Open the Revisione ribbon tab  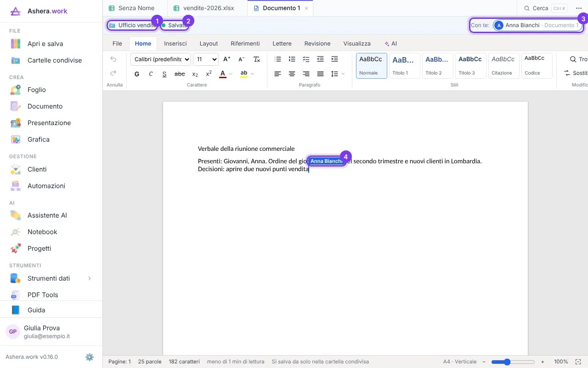coord(317,43)
